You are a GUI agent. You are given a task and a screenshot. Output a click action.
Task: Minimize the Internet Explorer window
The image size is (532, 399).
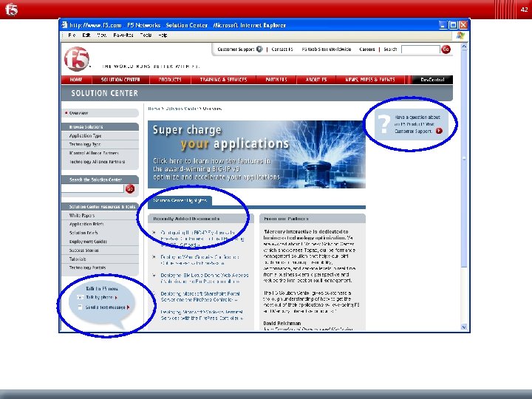click(x=443, y=25)
